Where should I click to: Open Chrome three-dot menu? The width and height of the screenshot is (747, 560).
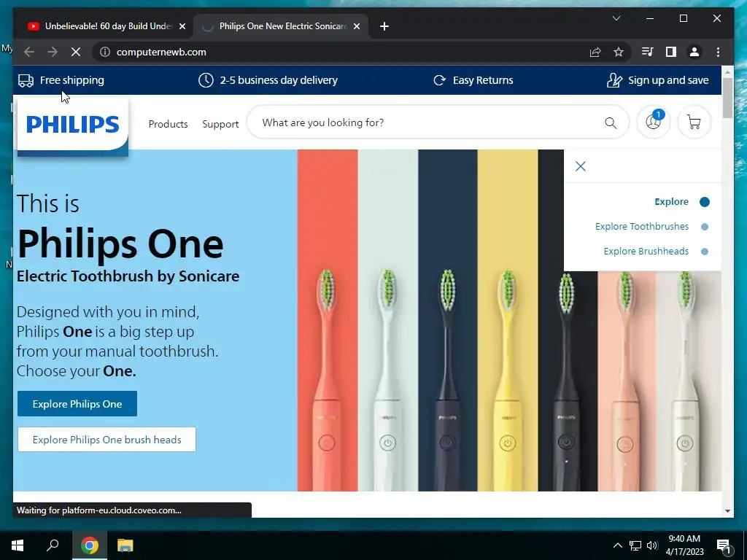[718, 52]
